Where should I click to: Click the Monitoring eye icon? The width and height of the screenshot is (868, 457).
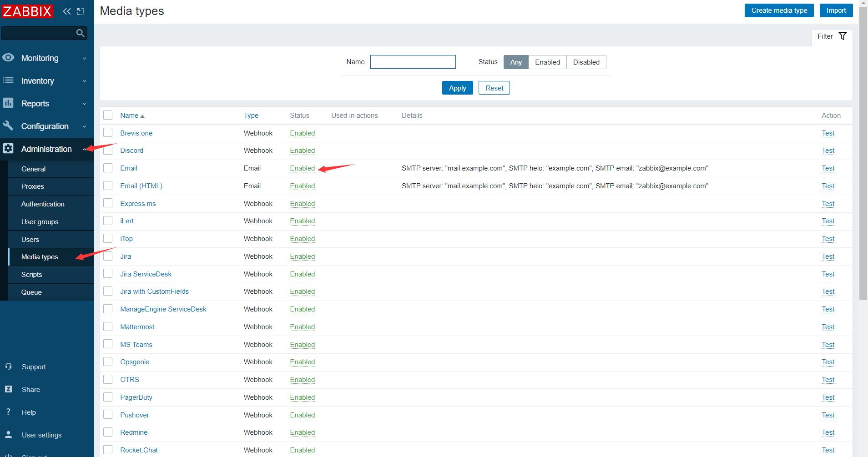coord(8,58)
